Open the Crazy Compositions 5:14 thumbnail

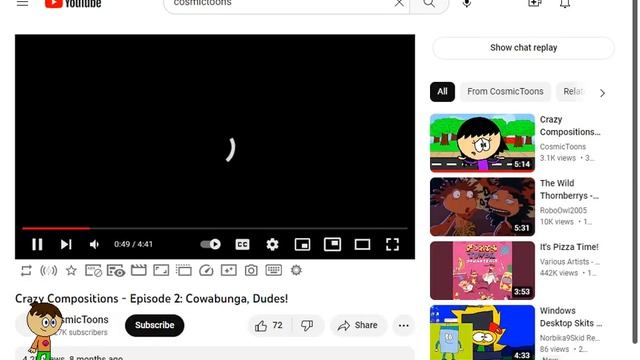(482, 143)
